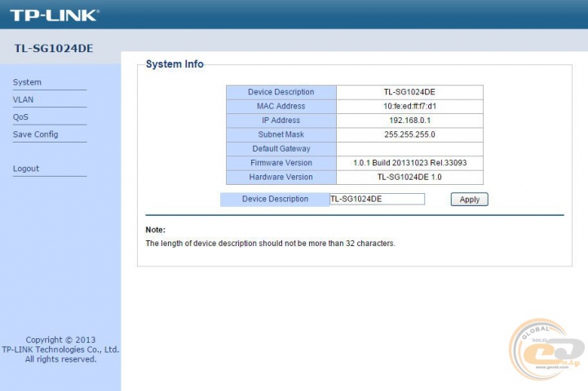Click the firmware version value 1.0.1 Build 20131023
588x391 pixels.
pos(409,163)
